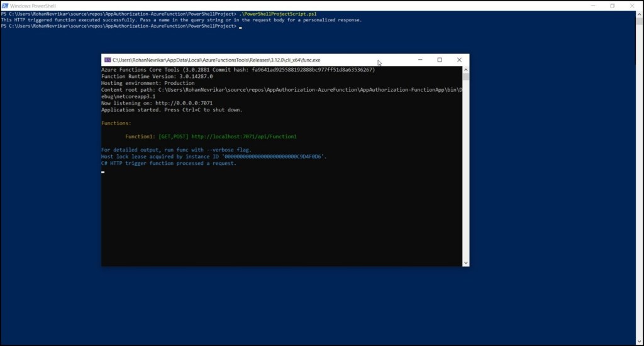The height and width of the screenshot is (346, 644).
Task: Click the func.exe vertical scrollbar thumb
Action: click(466, 77)
